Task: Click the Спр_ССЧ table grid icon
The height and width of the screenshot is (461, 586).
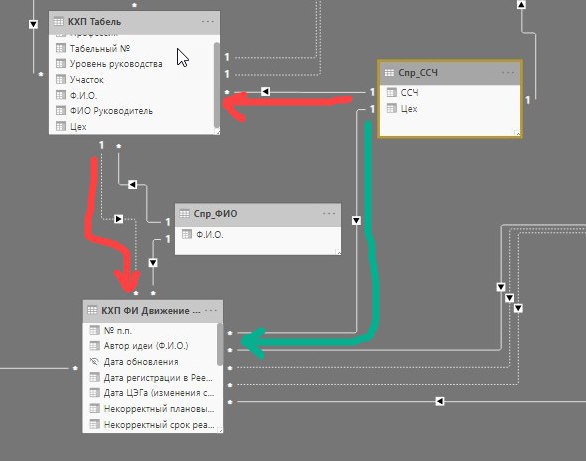Action: 389,72
